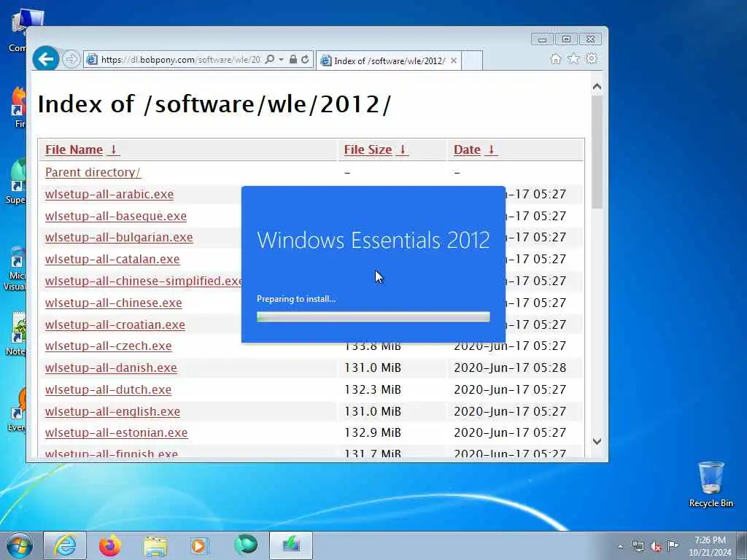Click the 2020-Jun-17 05:28 date cell
The image size is (747, 560).
[510, 368]
